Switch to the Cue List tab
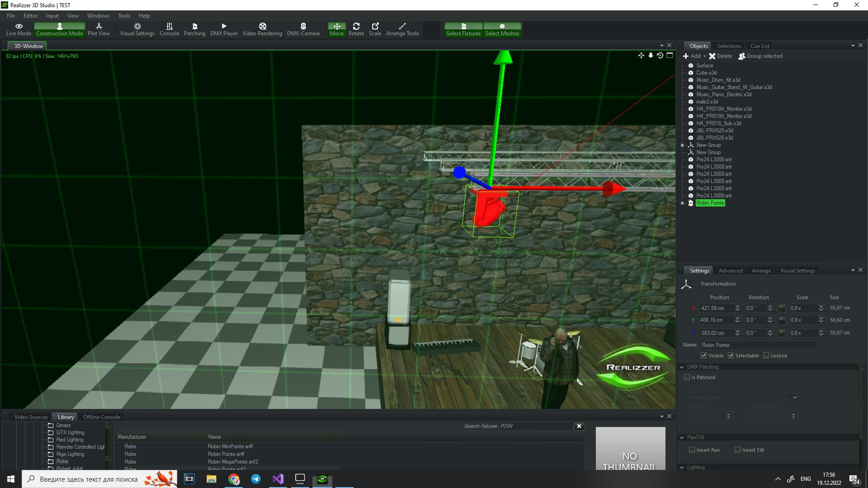Viewport: 868px width, 488px height. (759, 46)
